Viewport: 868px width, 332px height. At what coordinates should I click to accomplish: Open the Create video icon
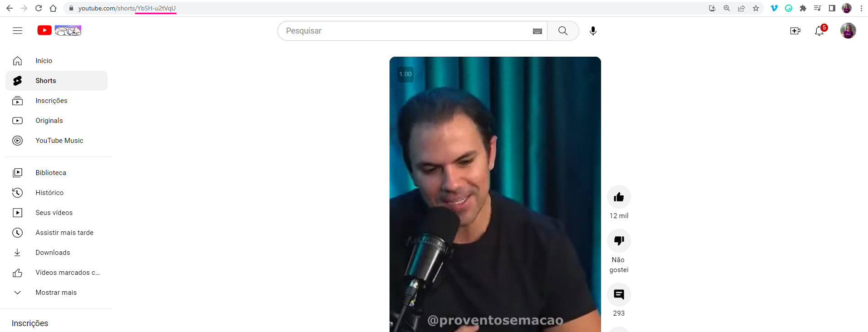(x=795, y=31)
